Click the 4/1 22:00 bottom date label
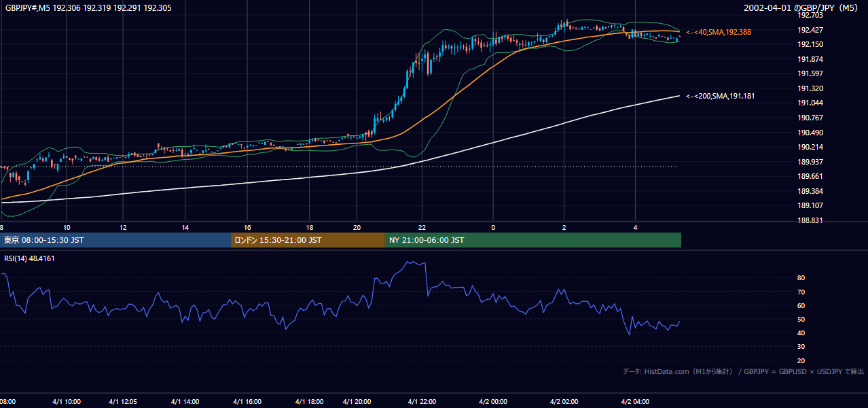The height and width of the screenshot is (408, 868). [x=422, y=402]
